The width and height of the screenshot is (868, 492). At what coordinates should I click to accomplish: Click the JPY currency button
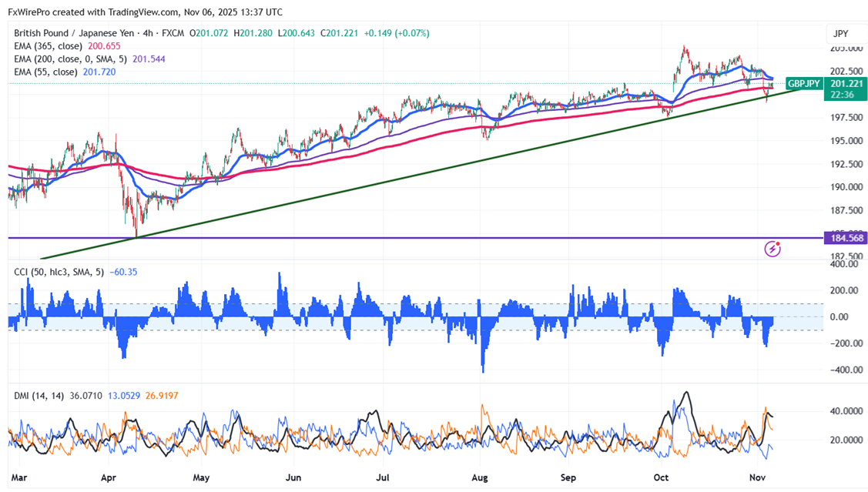click(x=841, y=34)
